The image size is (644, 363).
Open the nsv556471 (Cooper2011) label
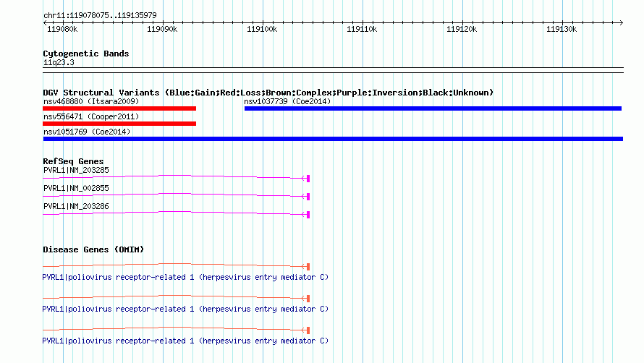[91, 116]
